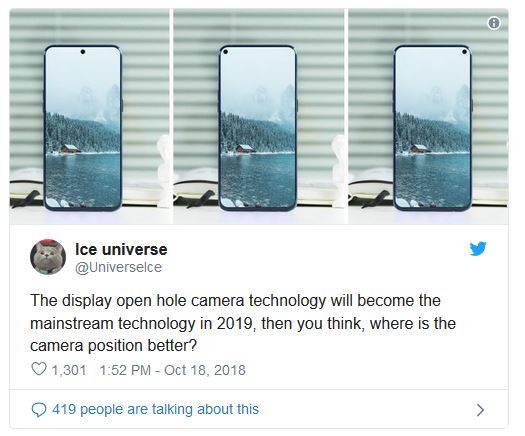
Task: Click the right-corner punch-hole camera dot
Action: 464,52
